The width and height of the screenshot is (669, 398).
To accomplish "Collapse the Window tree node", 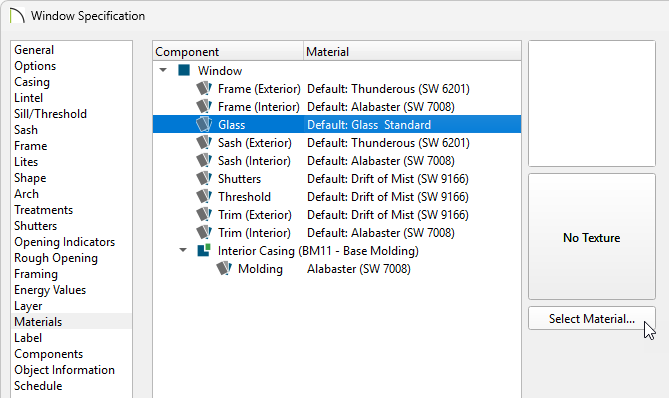I will [x=163, y=70].
